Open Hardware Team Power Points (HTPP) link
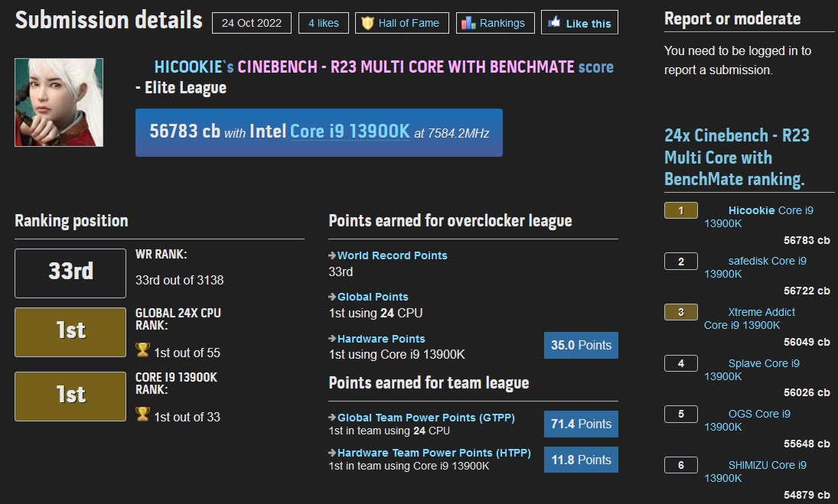Image resolution: width=838 pixels, height=504 pixels. (x=434, y=453)
